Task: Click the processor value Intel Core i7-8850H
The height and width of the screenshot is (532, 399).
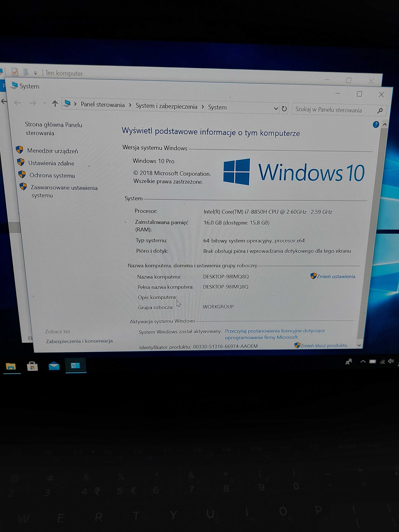Action: (268, 212)
